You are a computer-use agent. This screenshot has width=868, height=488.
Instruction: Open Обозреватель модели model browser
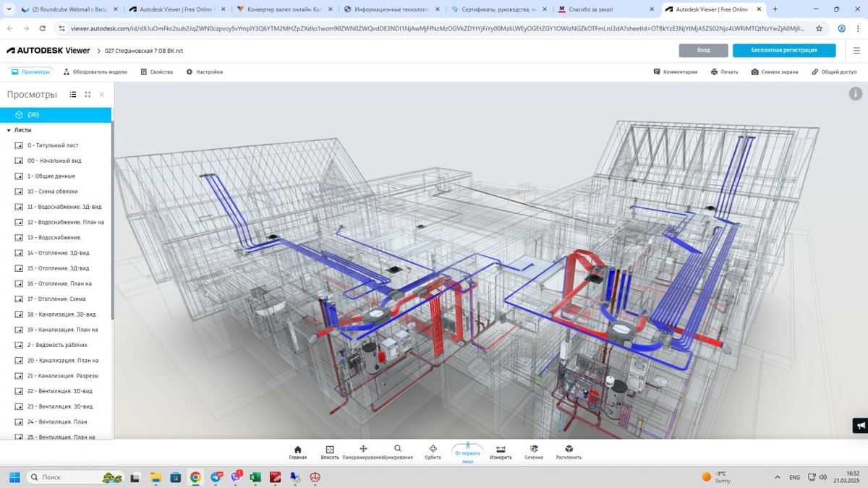pyautogui.click(x=95, y=72)
